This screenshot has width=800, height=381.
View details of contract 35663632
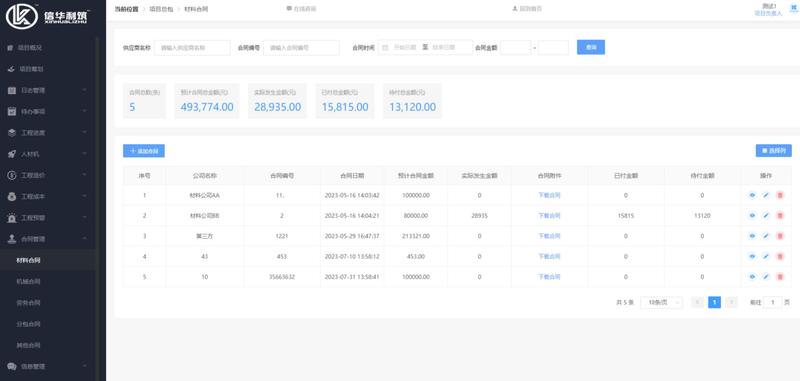pyautogui.click(x=752, y=276)
